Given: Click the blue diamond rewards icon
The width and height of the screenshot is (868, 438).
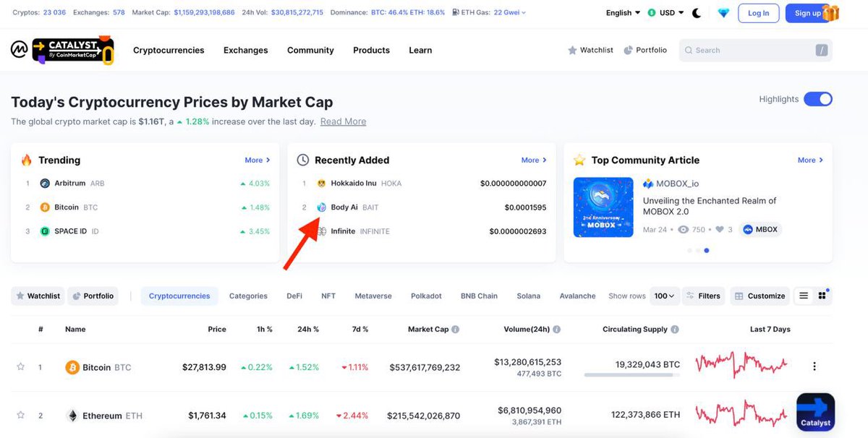Looking at the screenshot, I should pos(723,13).
